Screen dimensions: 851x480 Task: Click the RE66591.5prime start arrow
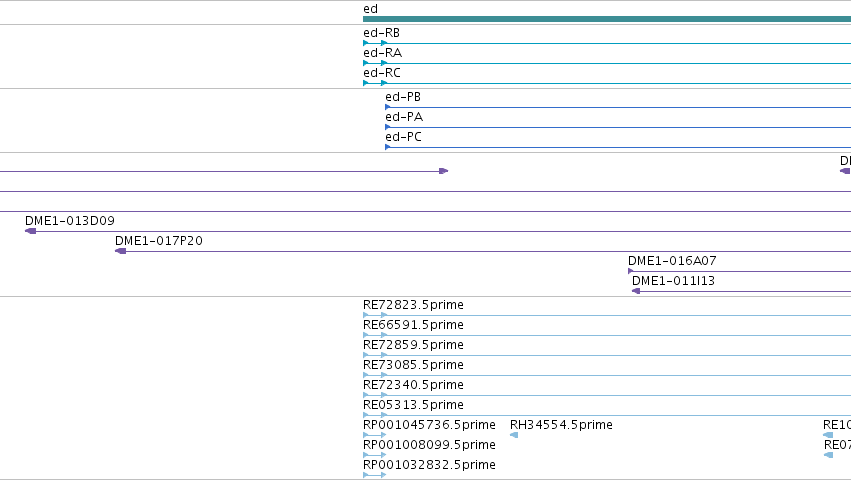pos(366,335)
